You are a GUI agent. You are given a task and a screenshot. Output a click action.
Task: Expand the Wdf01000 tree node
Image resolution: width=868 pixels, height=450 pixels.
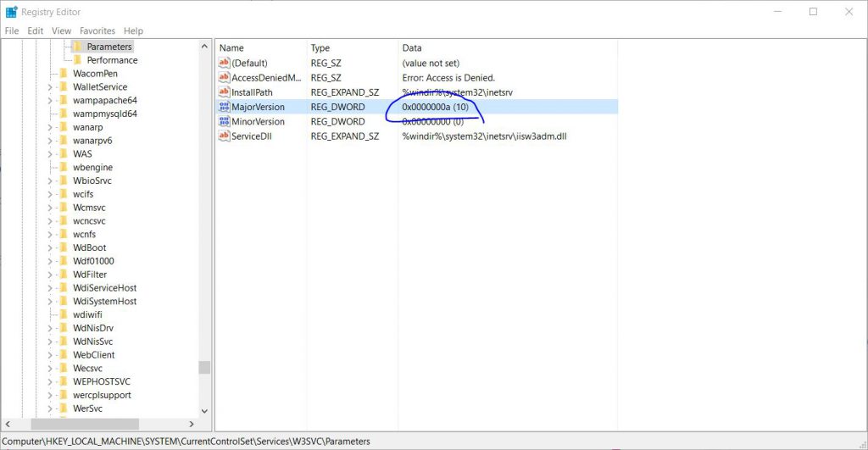(49, 261)
